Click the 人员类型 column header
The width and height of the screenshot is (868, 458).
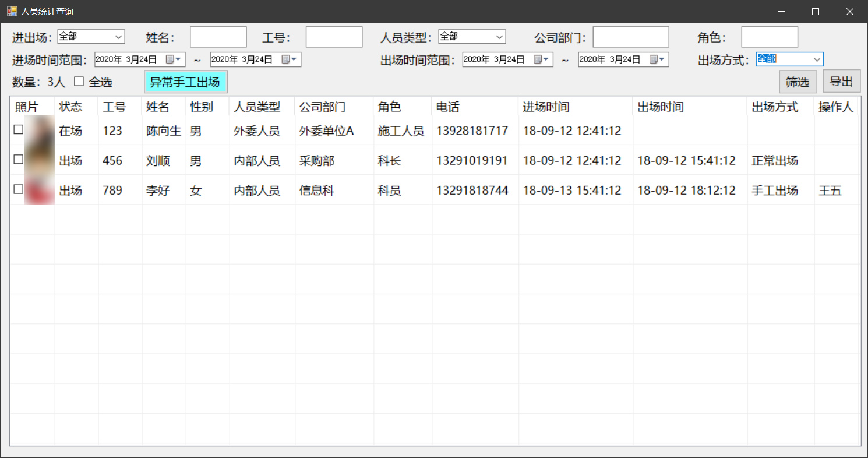pyautogui.click(x=257, y=107)
